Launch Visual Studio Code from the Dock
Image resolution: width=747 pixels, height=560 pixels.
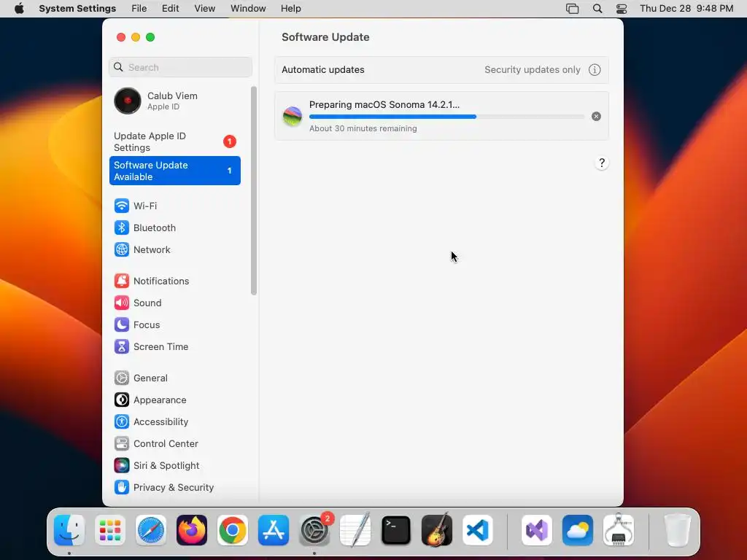pyautogui.click(x=478, y=530)
